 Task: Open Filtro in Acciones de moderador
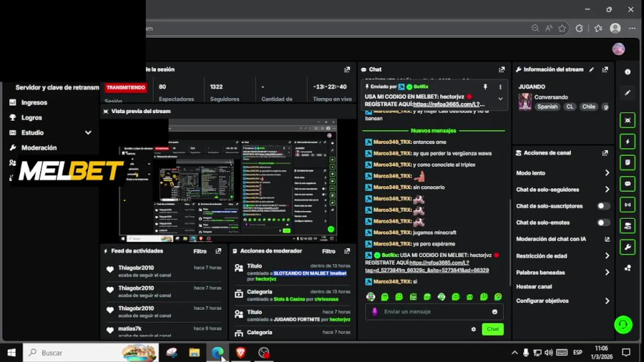tap(329, 251)
